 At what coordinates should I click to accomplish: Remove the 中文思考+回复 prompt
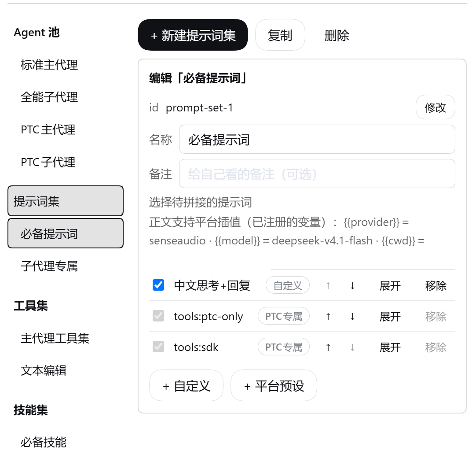coord(436,286)
